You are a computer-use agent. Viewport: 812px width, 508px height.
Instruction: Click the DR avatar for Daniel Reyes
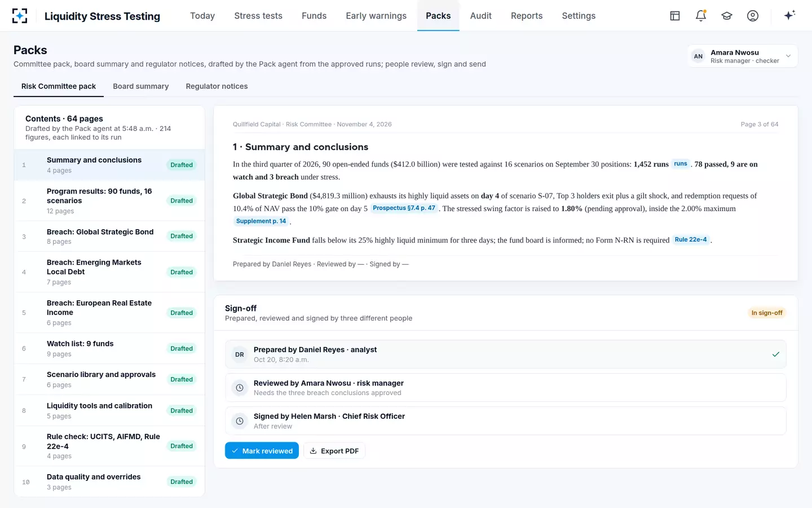[240, 354]
